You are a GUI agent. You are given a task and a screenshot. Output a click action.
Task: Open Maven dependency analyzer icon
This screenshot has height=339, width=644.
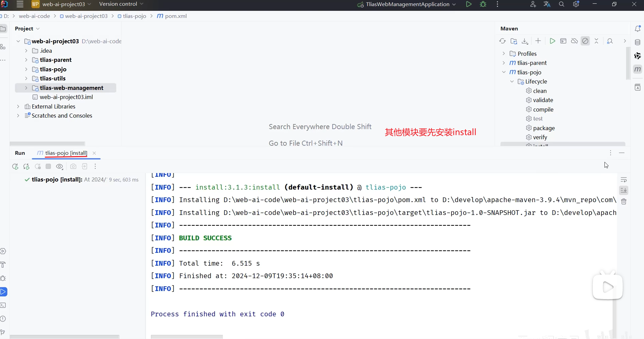(x=610, y=41)
